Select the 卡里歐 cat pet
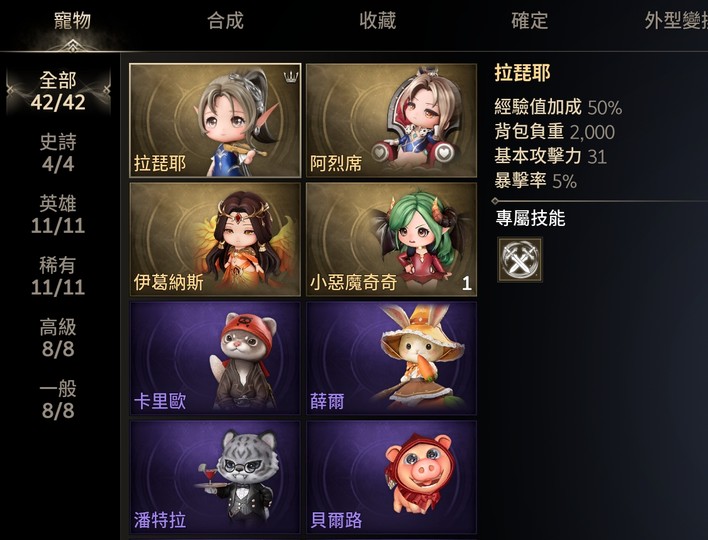The image size is (708, 540). (215, 358)
